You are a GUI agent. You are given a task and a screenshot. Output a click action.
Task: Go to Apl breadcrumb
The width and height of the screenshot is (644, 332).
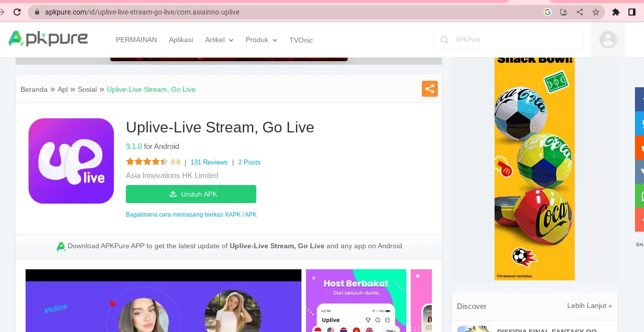click(x=63, y=89)
